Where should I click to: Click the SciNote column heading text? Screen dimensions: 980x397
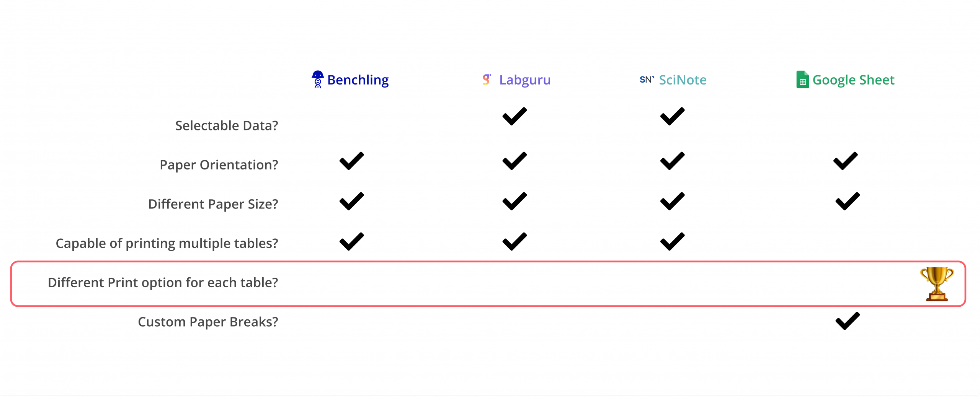click(x=683, y=80)
